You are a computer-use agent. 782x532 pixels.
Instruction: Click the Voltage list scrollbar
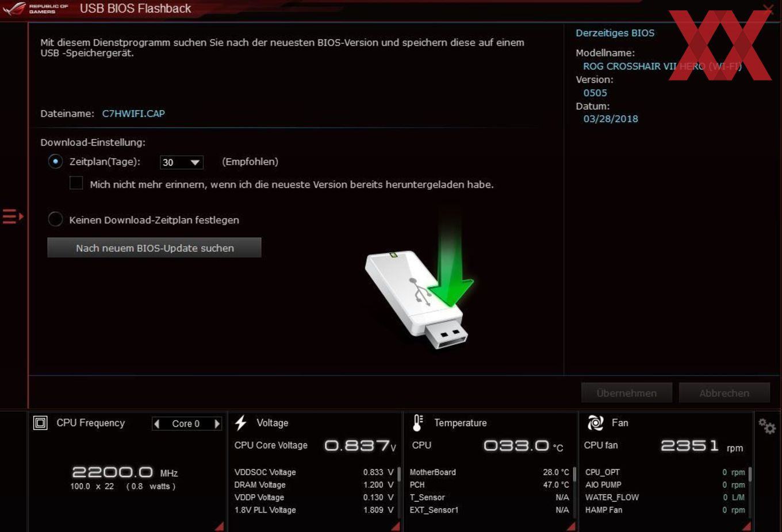pyautogui.click(x=398, y=475)
